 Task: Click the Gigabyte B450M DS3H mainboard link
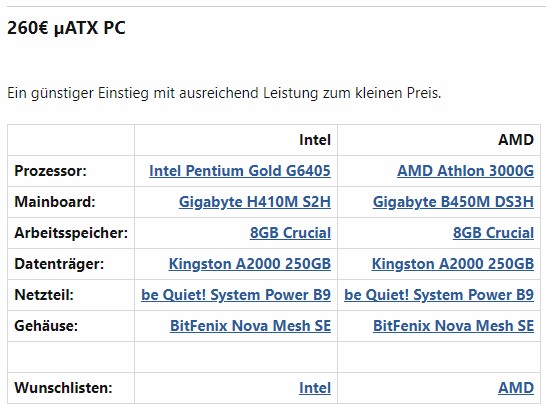tap(453, 202)
